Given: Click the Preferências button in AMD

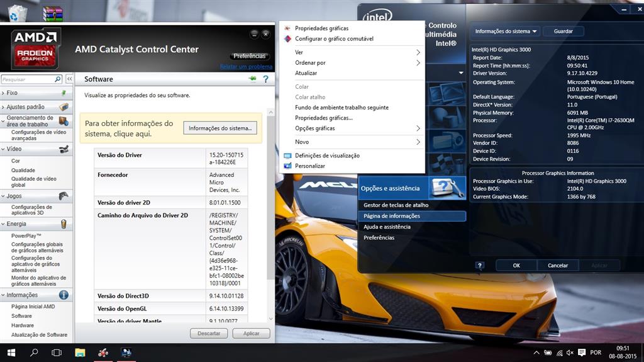Looking at the screenshot, I should (249, 56).
